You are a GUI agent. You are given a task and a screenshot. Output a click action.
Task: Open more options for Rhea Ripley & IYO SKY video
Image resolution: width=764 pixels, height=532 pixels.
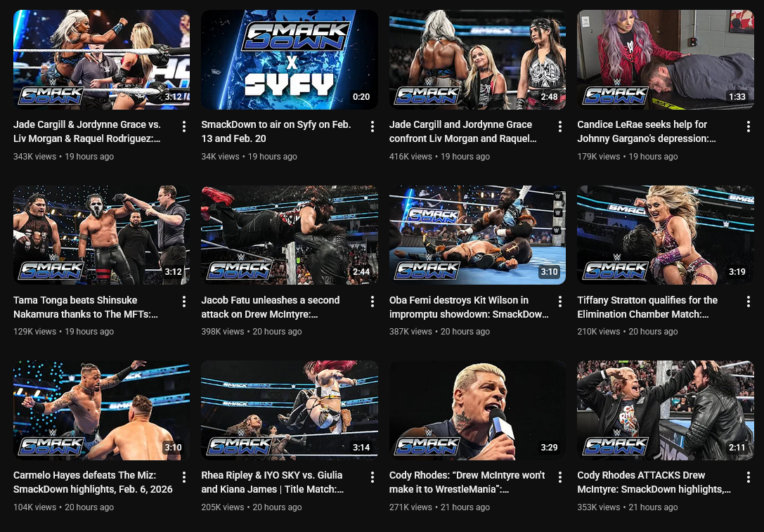372,477
